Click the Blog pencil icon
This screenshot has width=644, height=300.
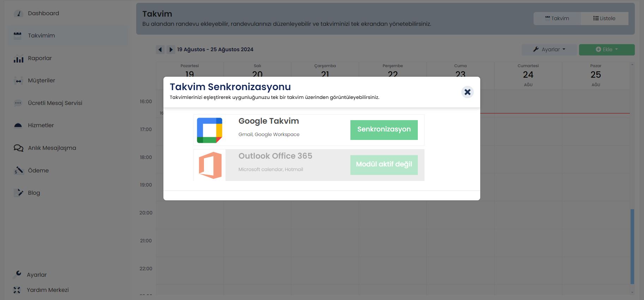coord(18,193)
